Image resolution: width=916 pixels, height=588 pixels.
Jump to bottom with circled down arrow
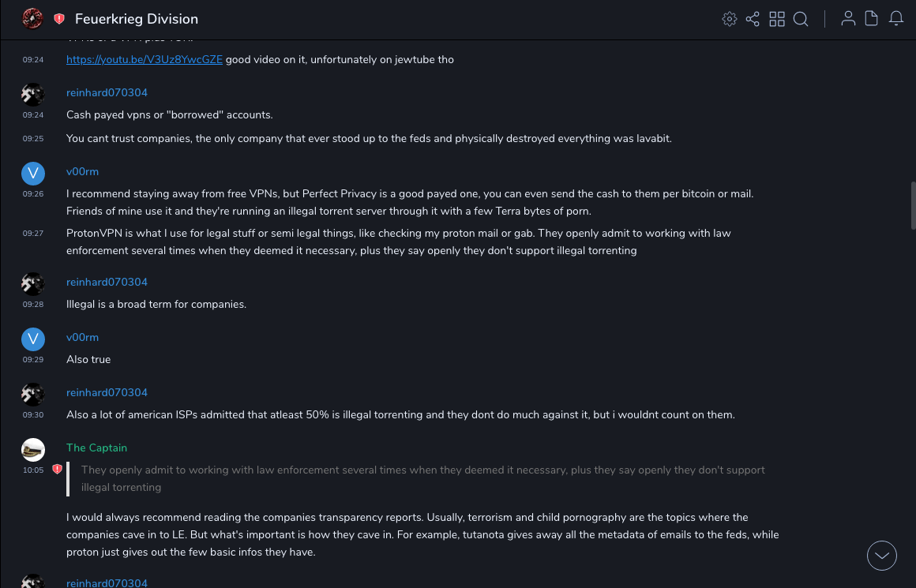click(882, 556)
